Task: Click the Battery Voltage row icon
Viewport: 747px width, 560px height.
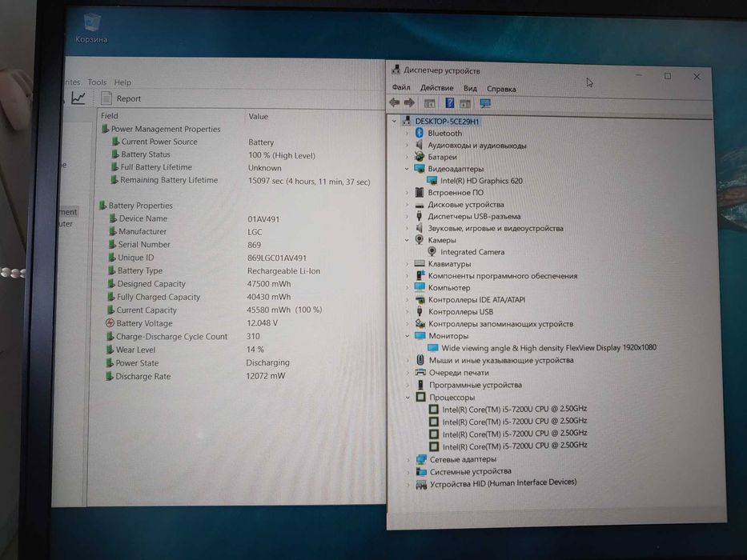Action: pyautogui.click(x=110, y=323)
